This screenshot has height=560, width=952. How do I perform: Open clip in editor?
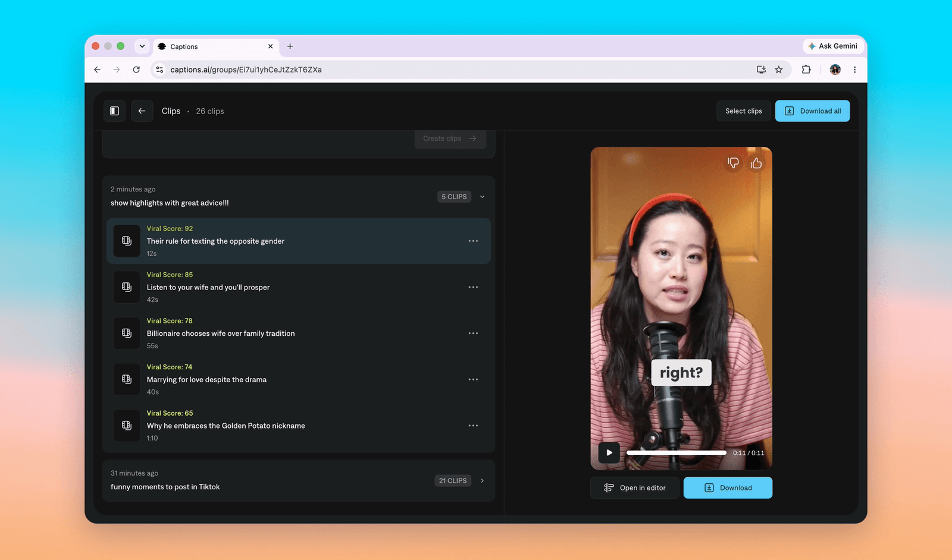[x=635, y=488]
